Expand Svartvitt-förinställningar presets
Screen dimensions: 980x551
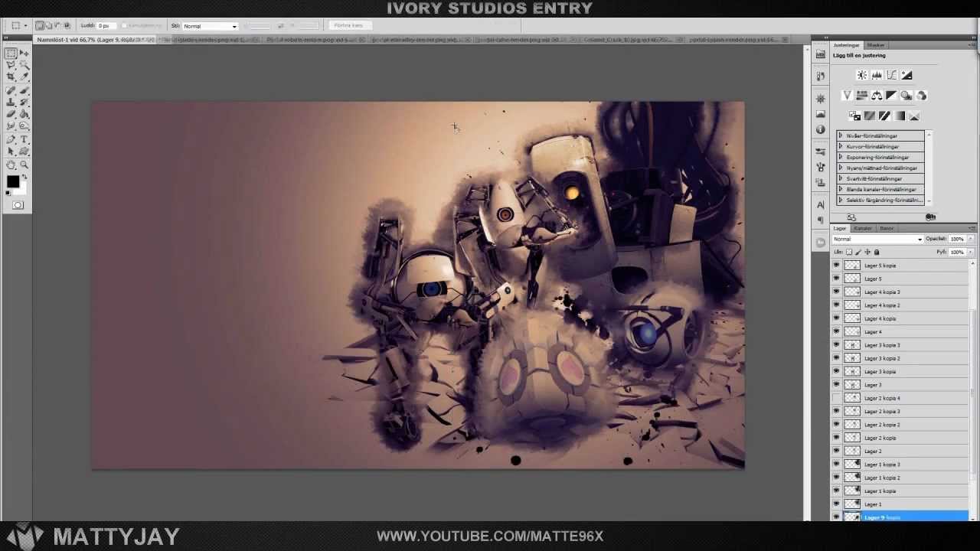pos(841,178)
